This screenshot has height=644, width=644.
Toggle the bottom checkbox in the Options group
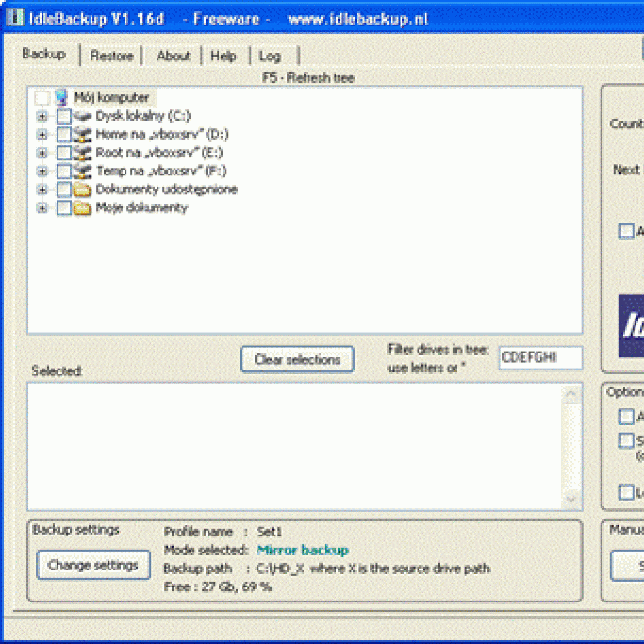click(626, 492)
